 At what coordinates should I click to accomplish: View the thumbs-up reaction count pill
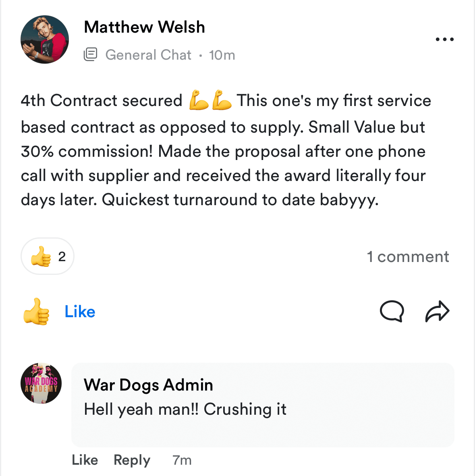point(48,256)
